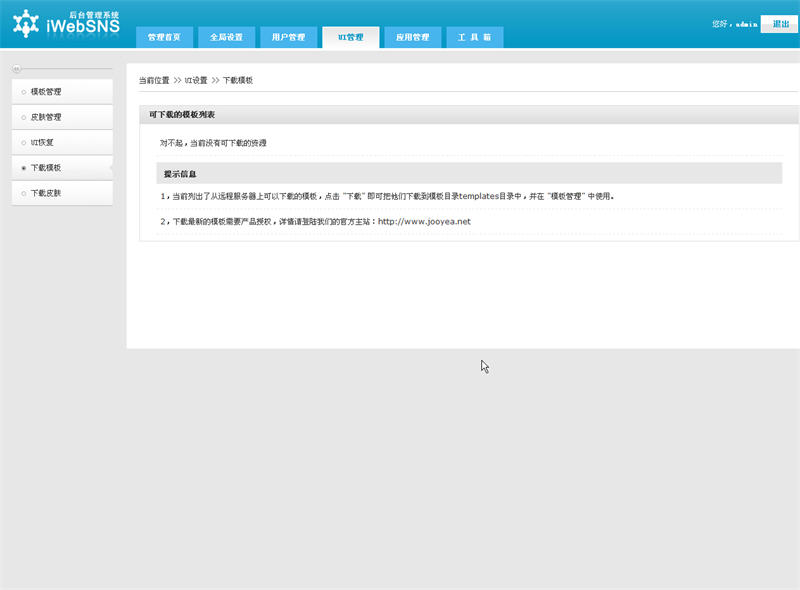800x590 pixels.
Task: Click the bullet icon beside 皮肤管理
Action: pyautogui.click(x=23, y=117)
